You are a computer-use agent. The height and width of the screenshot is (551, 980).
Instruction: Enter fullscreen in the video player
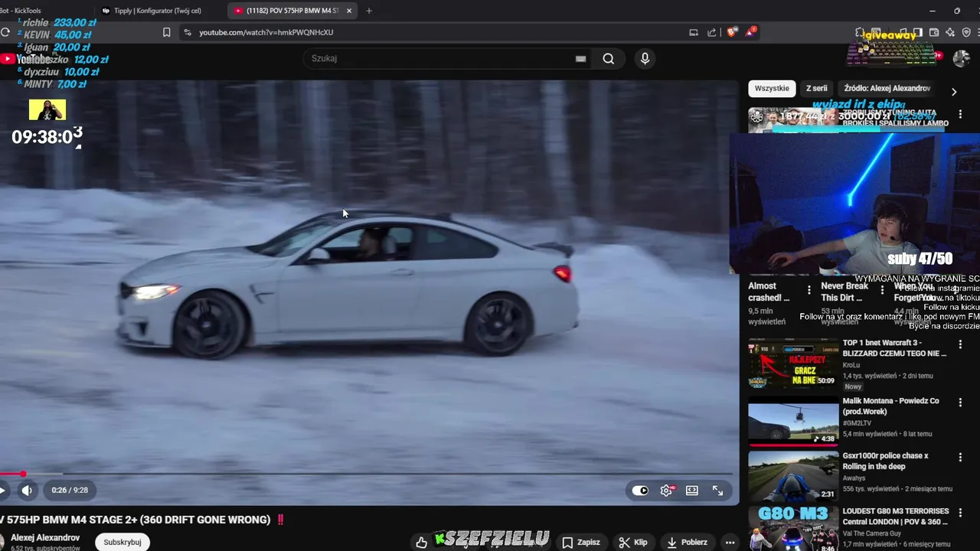pos(718,491)
